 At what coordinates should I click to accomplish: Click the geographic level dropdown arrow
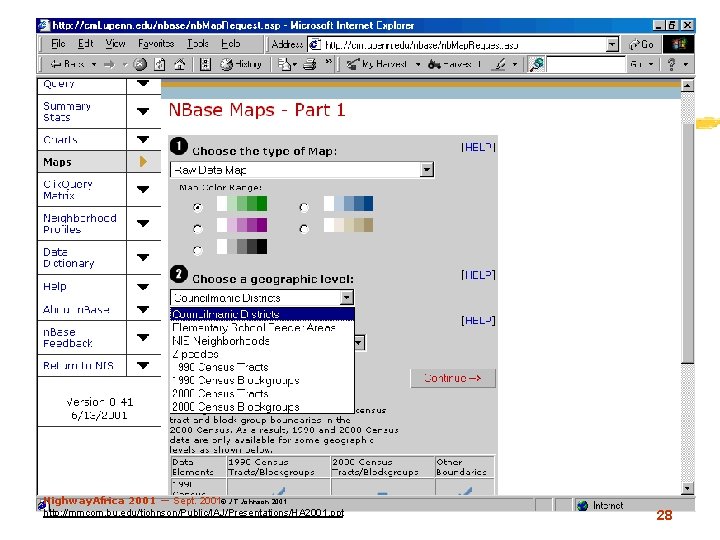tap(347, 298)
